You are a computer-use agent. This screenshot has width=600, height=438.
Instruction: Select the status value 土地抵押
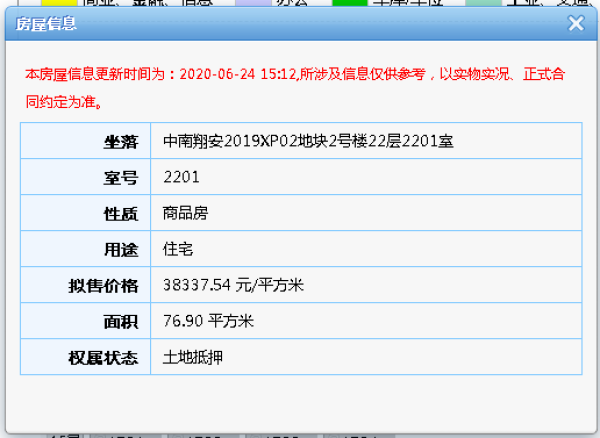tap(193, 358)
